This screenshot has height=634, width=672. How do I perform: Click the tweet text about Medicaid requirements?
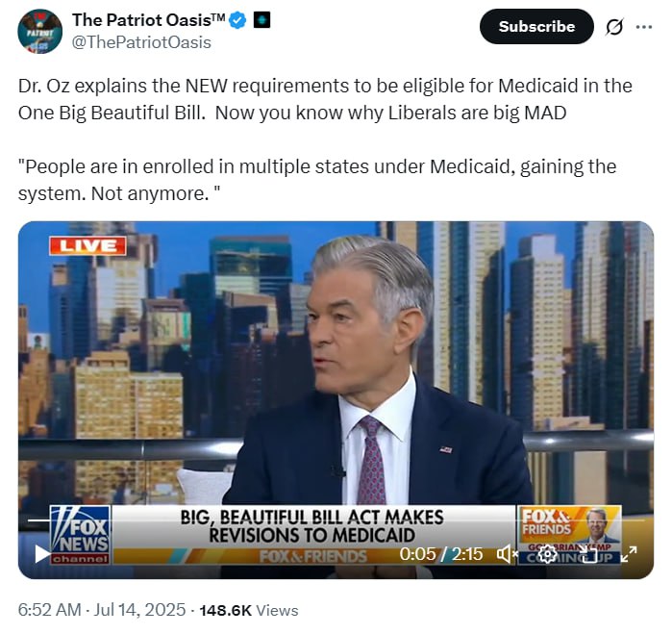coord(325,99)
